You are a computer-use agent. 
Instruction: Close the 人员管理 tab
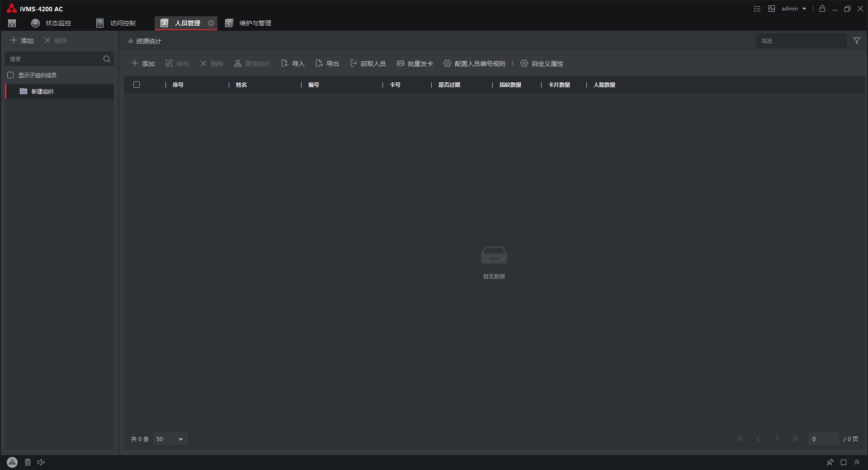211,23
